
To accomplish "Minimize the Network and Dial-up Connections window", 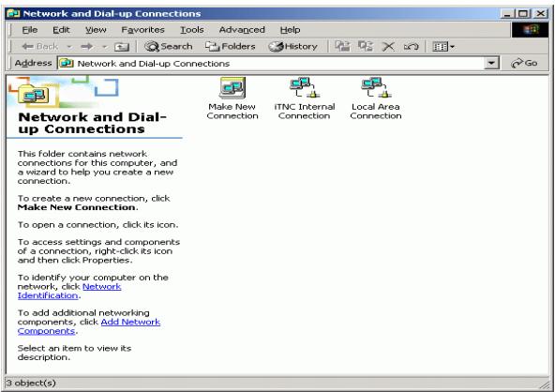I will 507,14.
